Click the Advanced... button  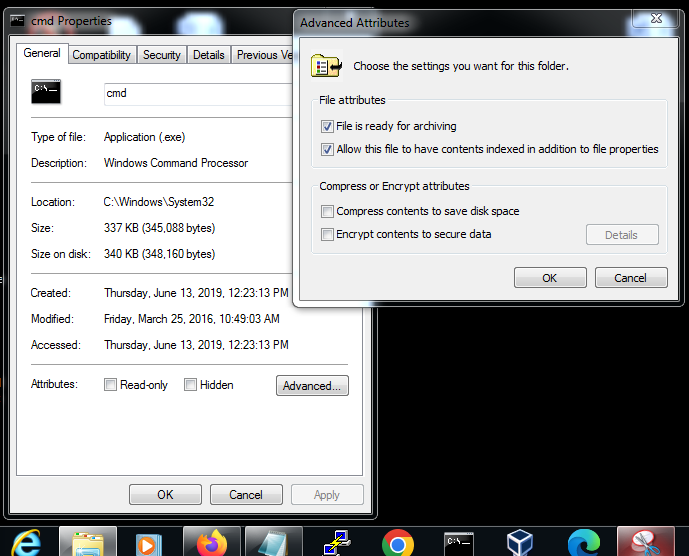(312, 385)
